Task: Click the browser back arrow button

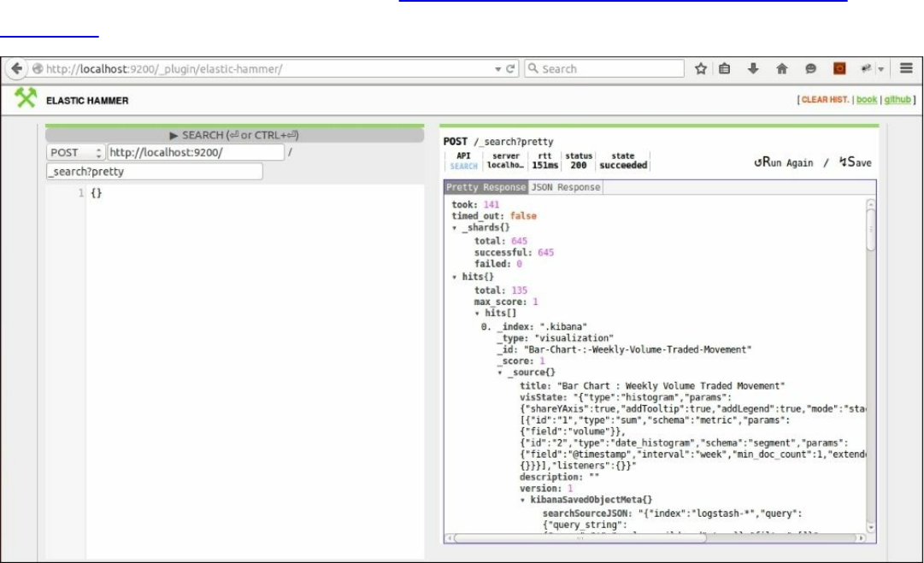Action: coord(16,69)
